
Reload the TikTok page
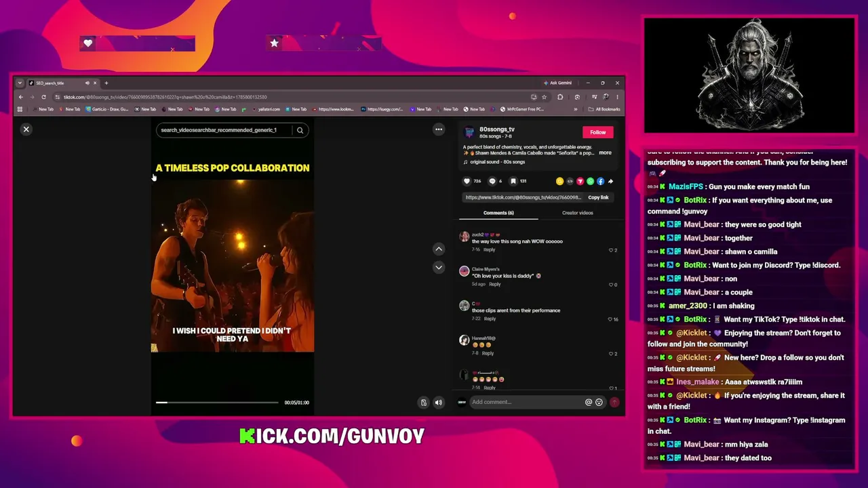(43, 97)
